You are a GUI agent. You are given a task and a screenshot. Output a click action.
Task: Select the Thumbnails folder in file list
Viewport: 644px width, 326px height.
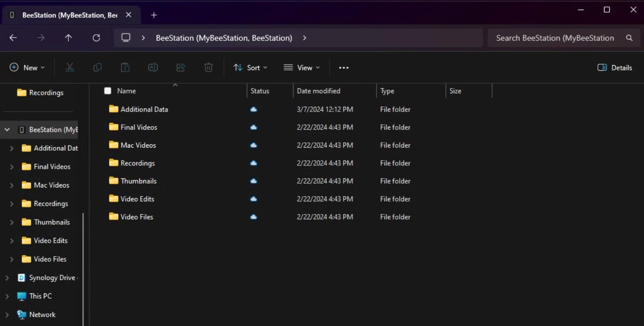pyautogui.click(x=139, y=181)
